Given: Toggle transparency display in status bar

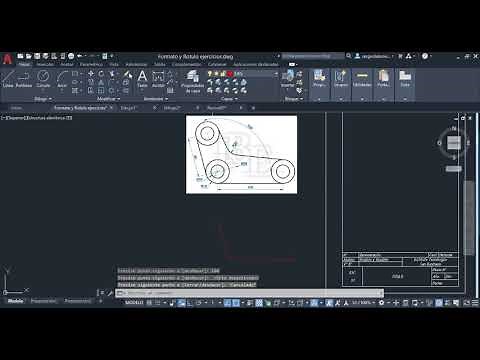Looking at the screenshot, I should tap(259, 303).
